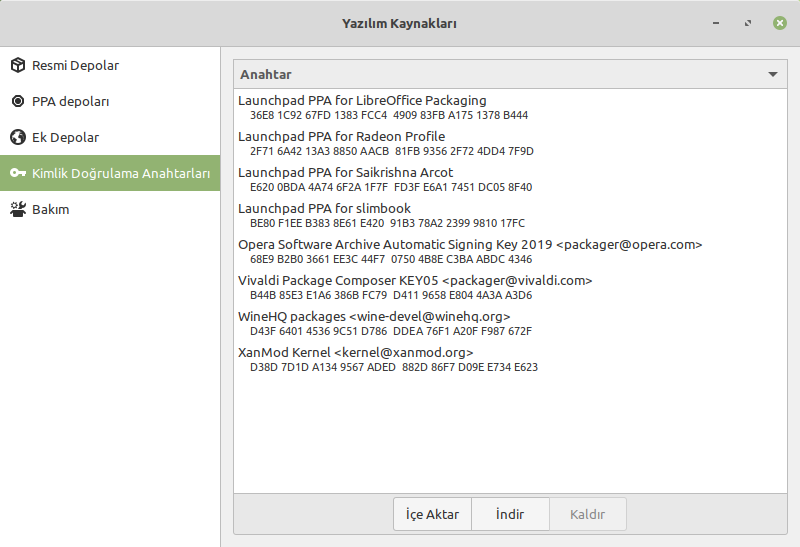Click fingerprint D38D 7D1D A134 9567 ADED
The width and height of the screenshot is (800, 547).
(x=322, y=367)
